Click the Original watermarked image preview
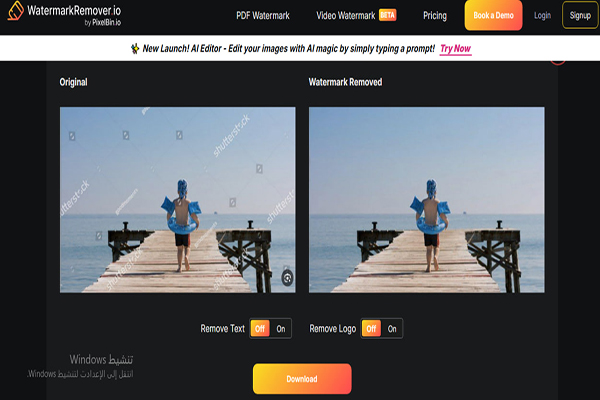This screenshot has width=600, height=400. (178, 200)
